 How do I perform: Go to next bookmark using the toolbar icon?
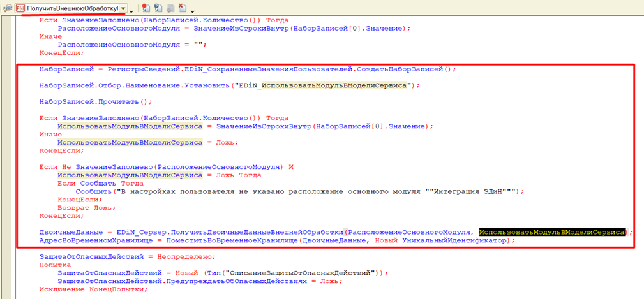pos(158,8)
